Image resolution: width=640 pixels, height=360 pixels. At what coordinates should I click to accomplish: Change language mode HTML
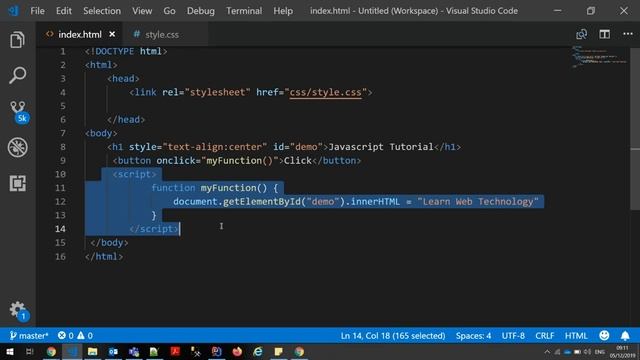coord(576,336)
